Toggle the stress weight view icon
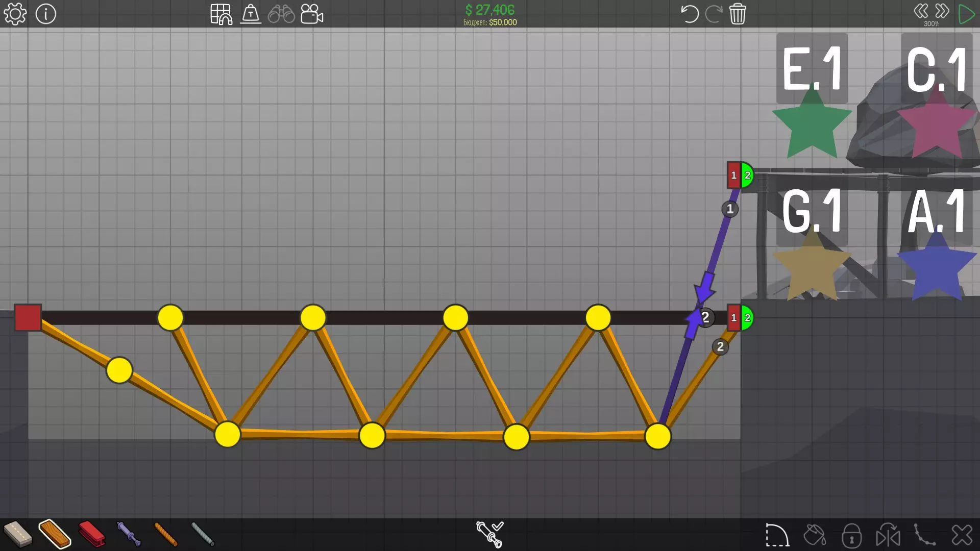Viewport: 980px width, 551px height. coord(251,14)
